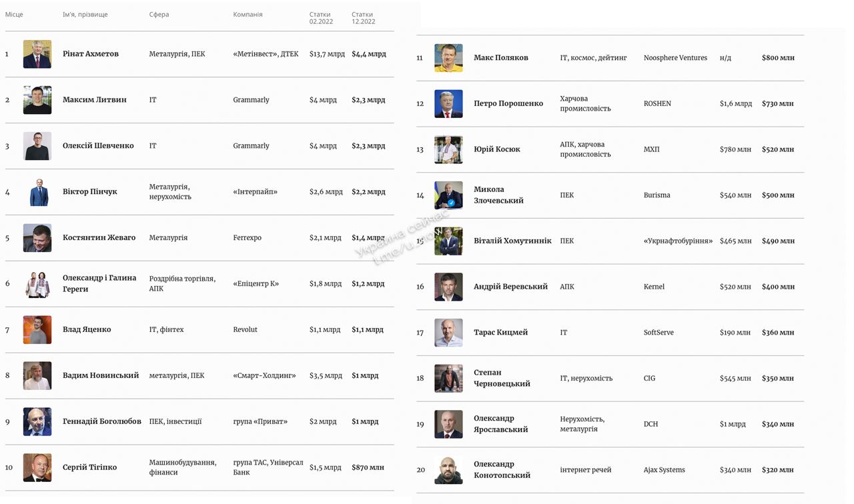Open Костянтин Жеваго's name link

point(99,238)
